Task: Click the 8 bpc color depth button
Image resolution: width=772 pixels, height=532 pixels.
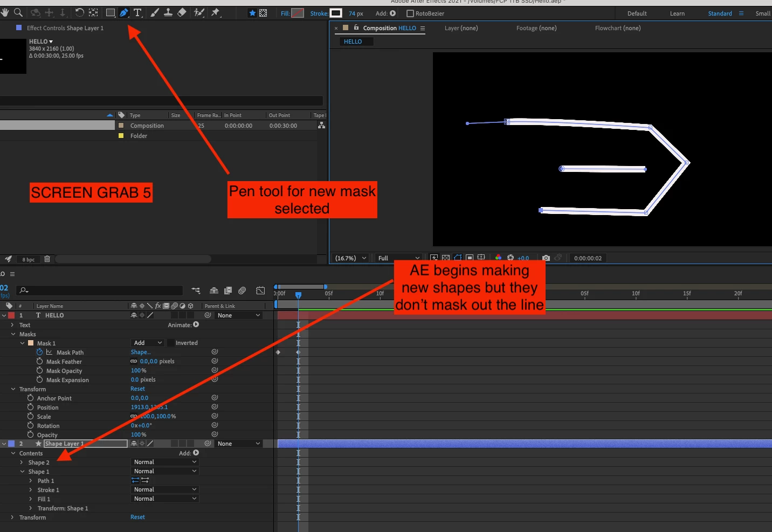Action: [29, 259]
